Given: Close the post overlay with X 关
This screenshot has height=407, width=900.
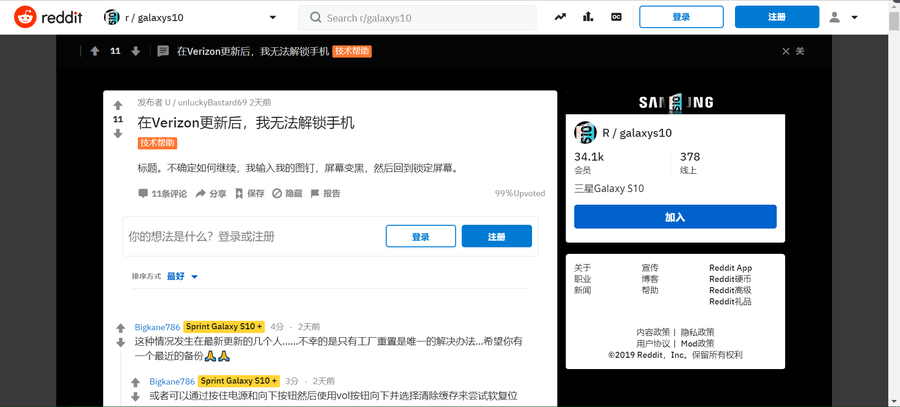Looking at the screenshot, I should pyautogui.click(x=793, y=51).
